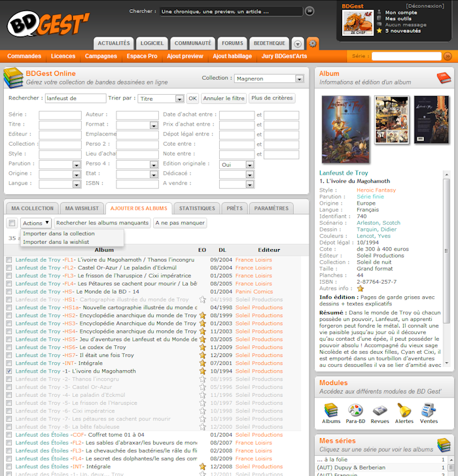Screen dimensions: 458x476
Task: Open the Actions dropdown
Action: coord(36,223)
